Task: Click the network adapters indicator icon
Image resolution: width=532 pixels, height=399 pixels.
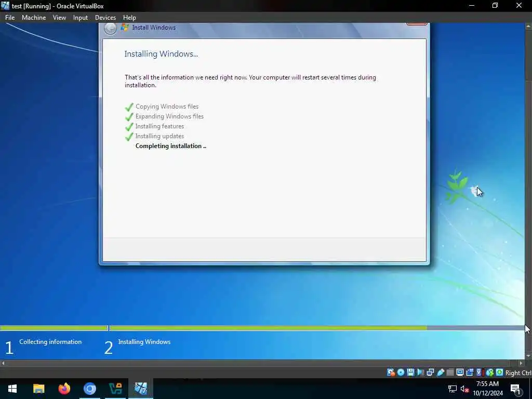Action: pyautogui.click(x=430, y=373)
